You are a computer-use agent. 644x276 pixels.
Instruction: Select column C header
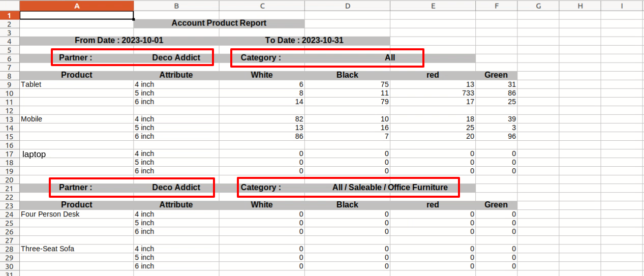262,6
